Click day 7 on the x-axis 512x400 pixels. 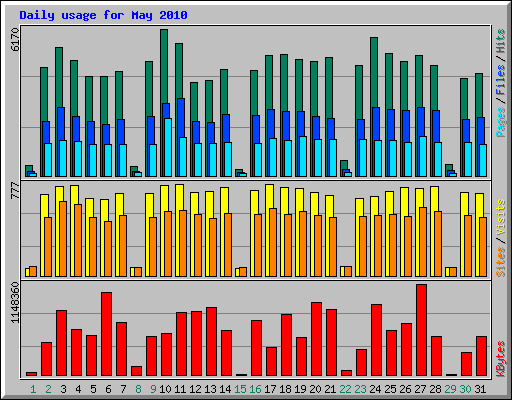click(x=123, y=389)
